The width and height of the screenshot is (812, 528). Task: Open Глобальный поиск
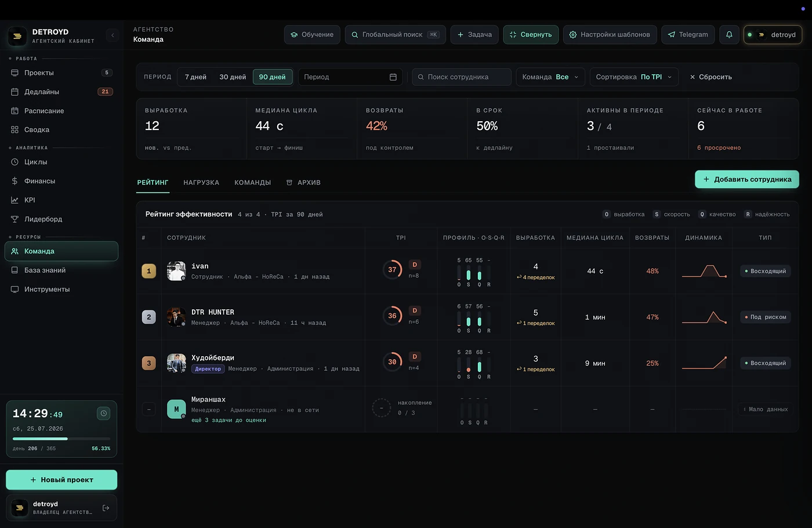pyautogui.click(x=395, y=35)
